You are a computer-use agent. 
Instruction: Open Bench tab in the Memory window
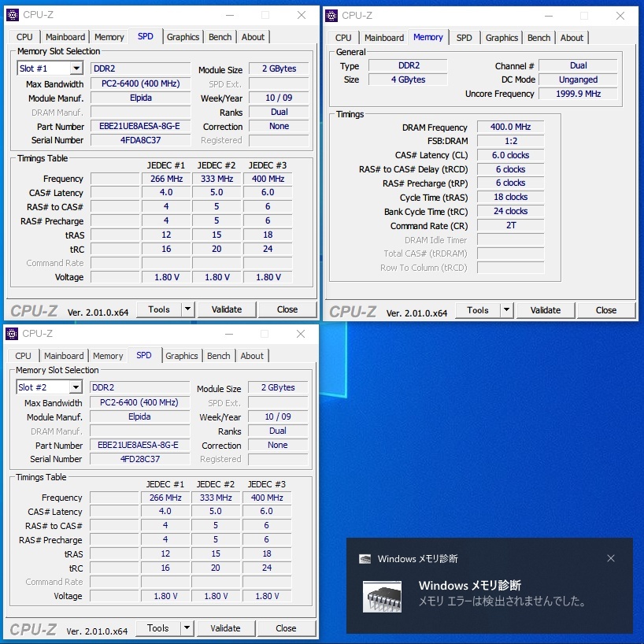pos(539,38)
